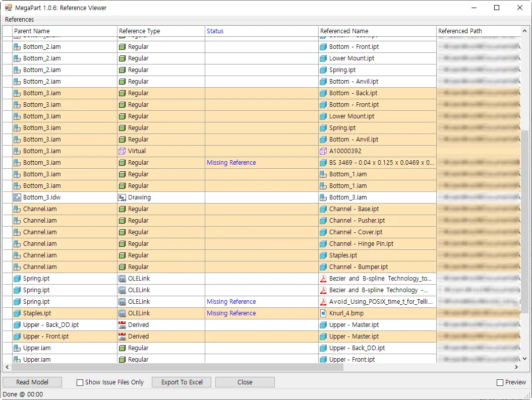Viewport: 532px width, 400px height.
Task: Click the PDF icon beside Avoid_Using_POSIX_time_t
Action: click(x=323, y=302)
